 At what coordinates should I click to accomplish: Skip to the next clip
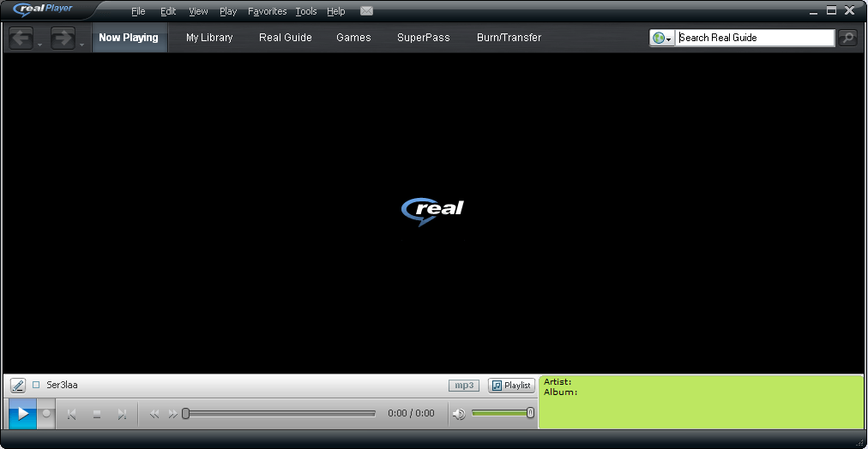pyautogui.click(x=123, y=414)
